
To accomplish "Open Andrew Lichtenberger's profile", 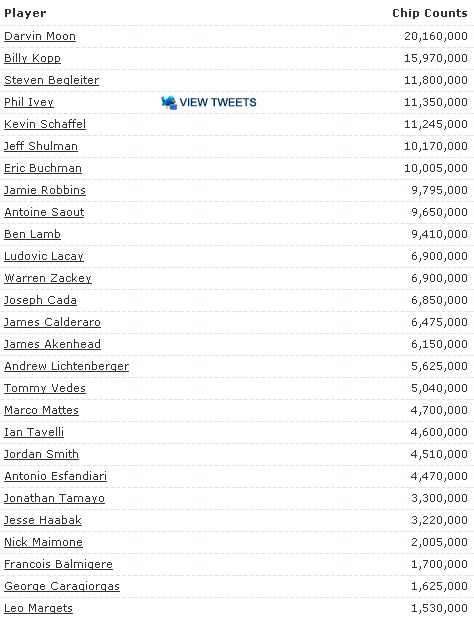I will pos(66,366).
